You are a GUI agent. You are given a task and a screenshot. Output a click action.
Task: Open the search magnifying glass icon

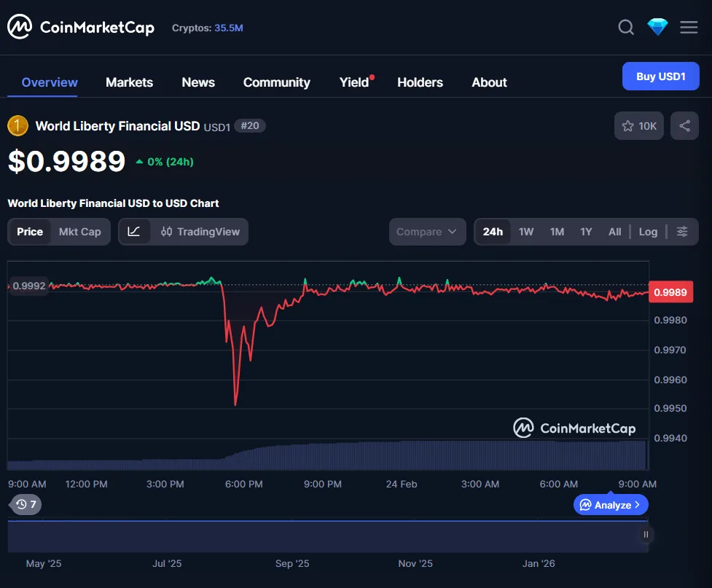[x=625, y=27]
